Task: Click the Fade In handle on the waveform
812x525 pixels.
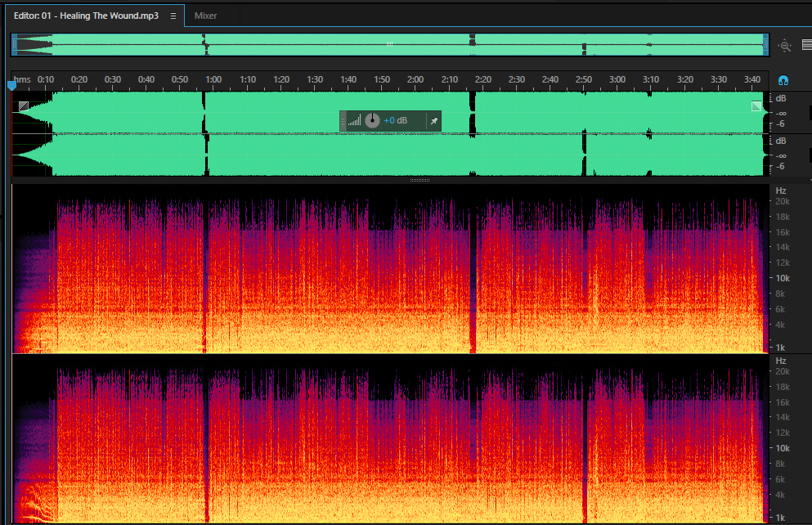Action: (23, 106)
